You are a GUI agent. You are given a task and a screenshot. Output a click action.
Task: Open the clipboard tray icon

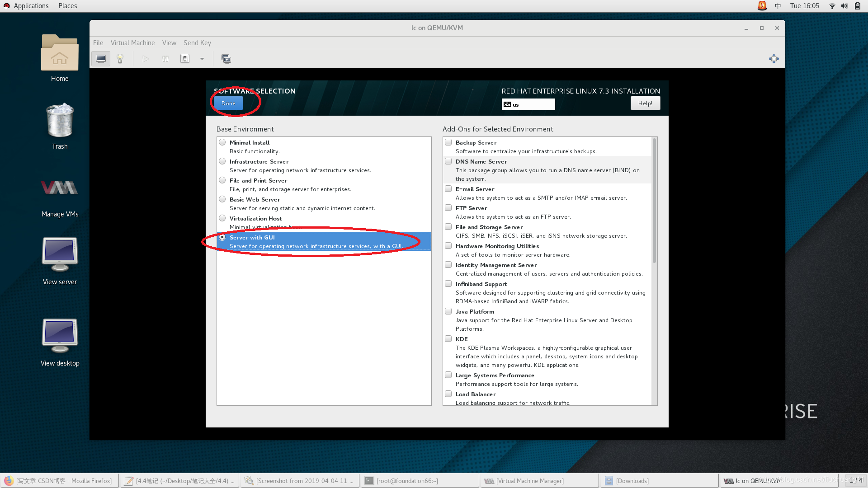[x=858, y=6]
